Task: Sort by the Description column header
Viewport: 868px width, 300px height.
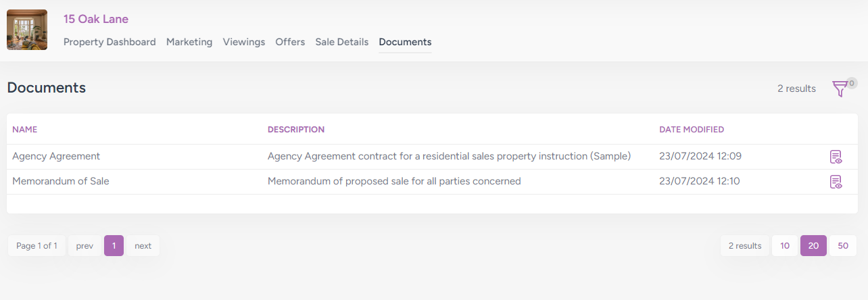Action: click(x=296, y=130)
